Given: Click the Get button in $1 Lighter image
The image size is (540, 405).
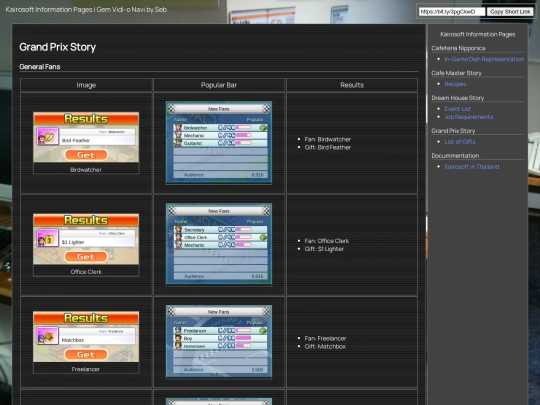Looking at the screenshot, I should (86, 257).
